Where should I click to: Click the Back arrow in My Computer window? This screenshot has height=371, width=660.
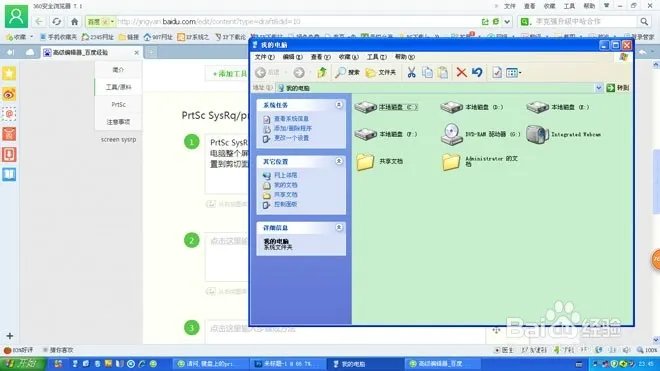coord(261,72)
